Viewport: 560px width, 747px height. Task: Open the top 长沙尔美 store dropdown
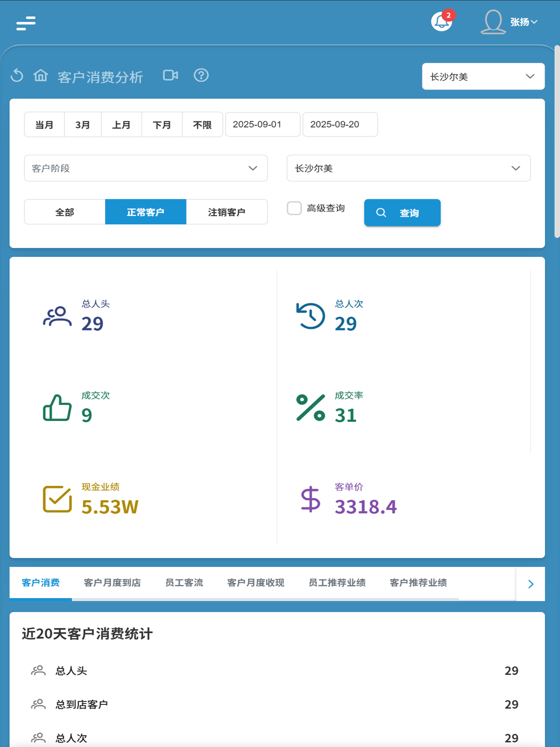point(483,76)
